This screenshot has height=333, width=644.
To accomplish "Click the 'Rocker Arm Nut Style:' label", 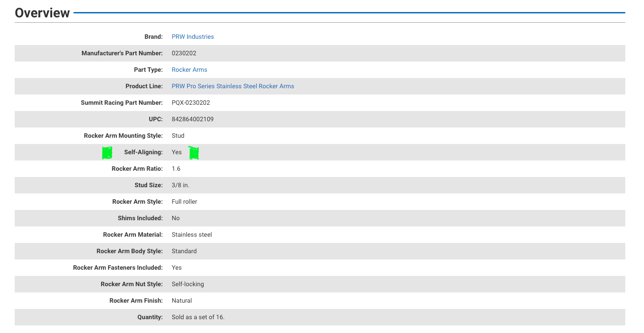I will tap(132, 284).
